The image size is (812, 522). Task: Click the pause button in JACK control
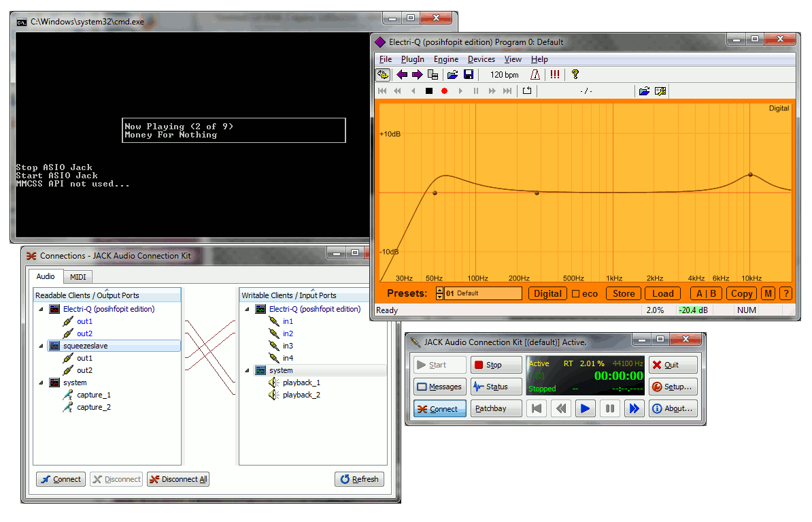click(610, 408)
